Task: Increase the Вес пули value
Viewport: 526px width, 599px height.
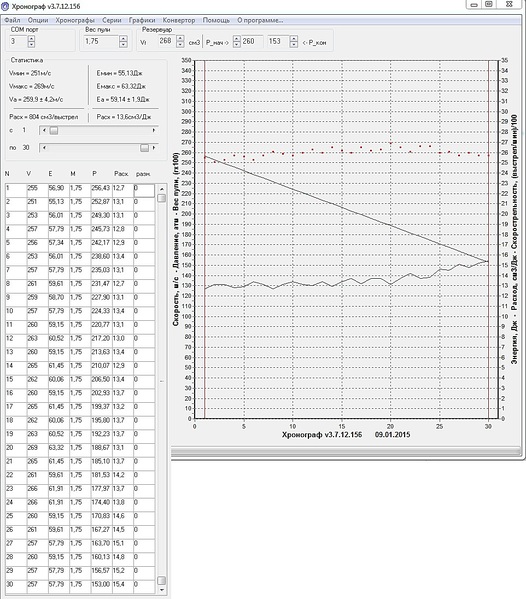Action: (123, 38)
